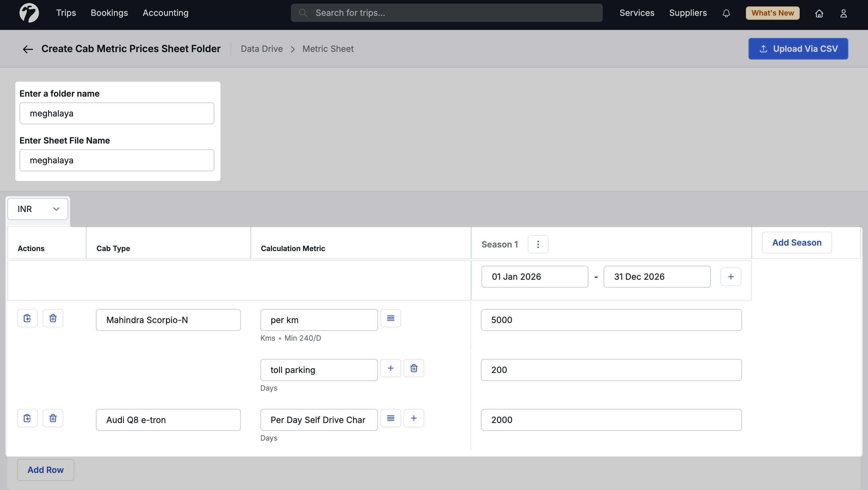
Task: Expand the INR currency dropdown
Action: 38,209
